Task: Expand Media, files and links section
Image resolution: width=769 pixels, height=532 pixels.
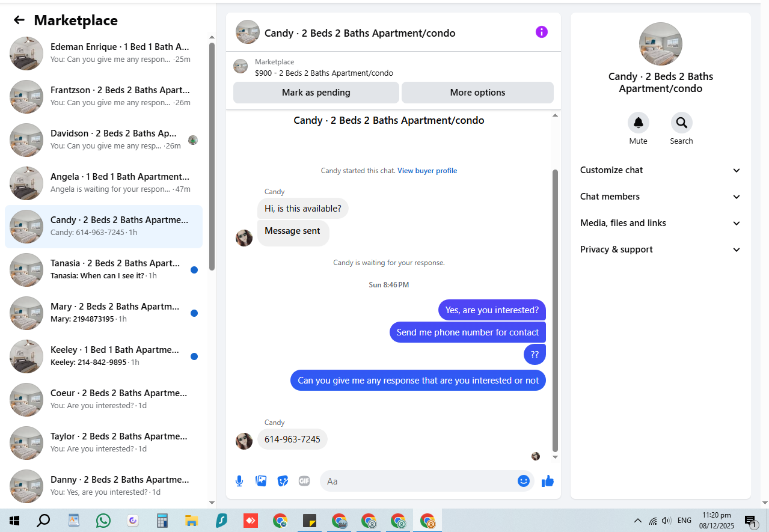Action: coord(661,223)
